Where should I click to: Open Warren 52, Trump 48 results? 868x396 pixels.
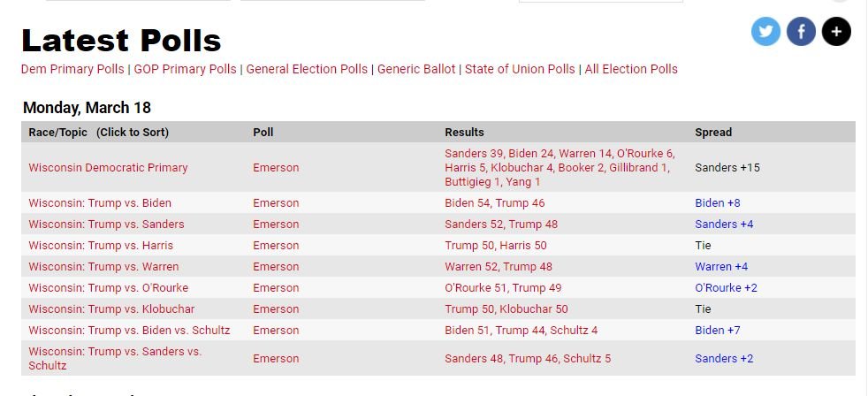pyautogui.click(x=499, y=267)
